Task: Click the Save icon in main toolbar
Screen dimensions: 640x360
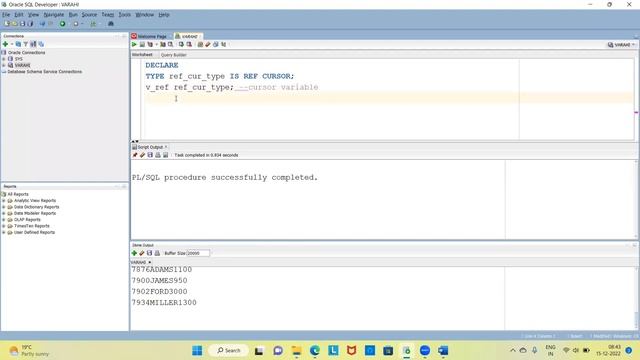Action: pos(22,24)
